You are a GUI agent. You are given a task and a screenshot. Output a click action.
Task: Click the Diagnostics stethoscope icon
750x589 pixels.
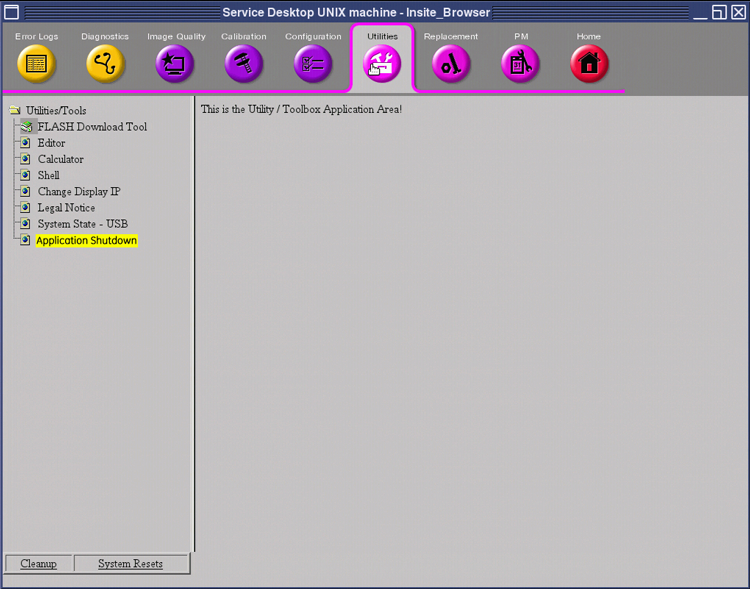tap(105, 64)
